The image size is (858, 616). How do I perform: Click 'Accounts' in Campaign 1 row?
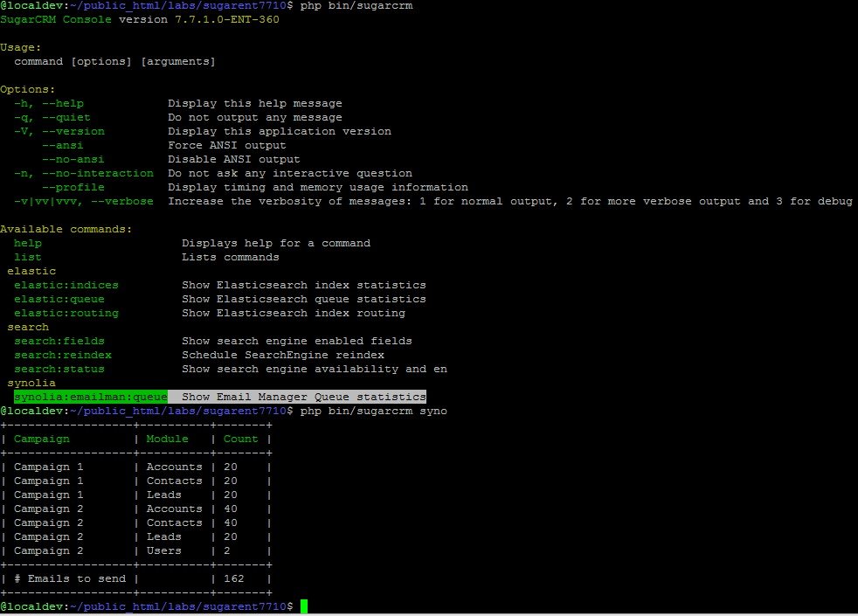pyautogui.click(x=175, y=467)
